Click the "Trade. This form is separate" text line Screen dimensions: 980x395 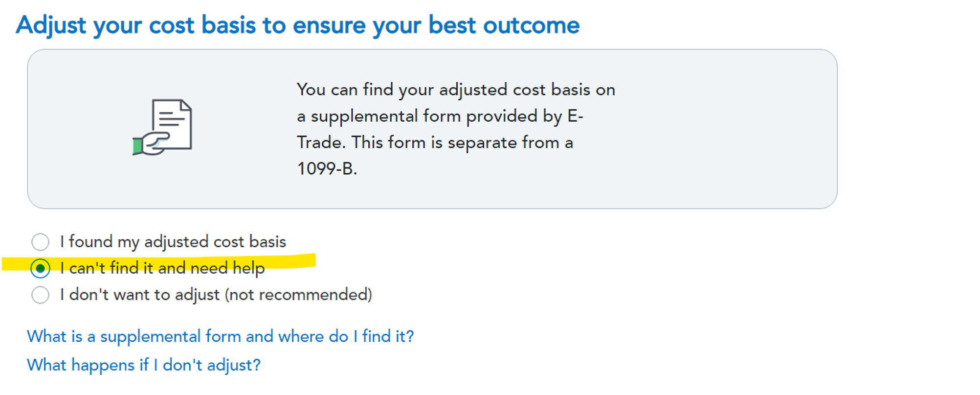435,143
